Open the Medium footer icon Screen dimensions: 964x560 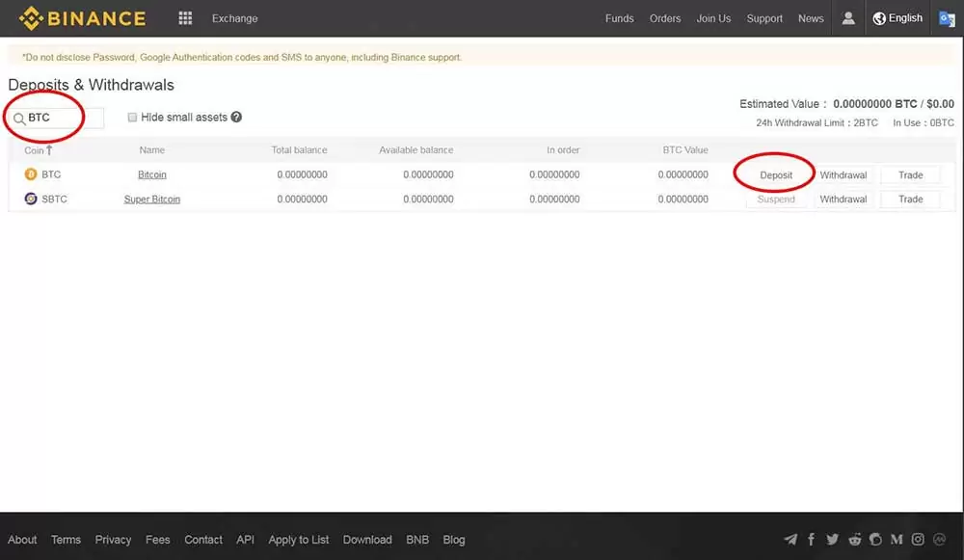pos(897,540)
